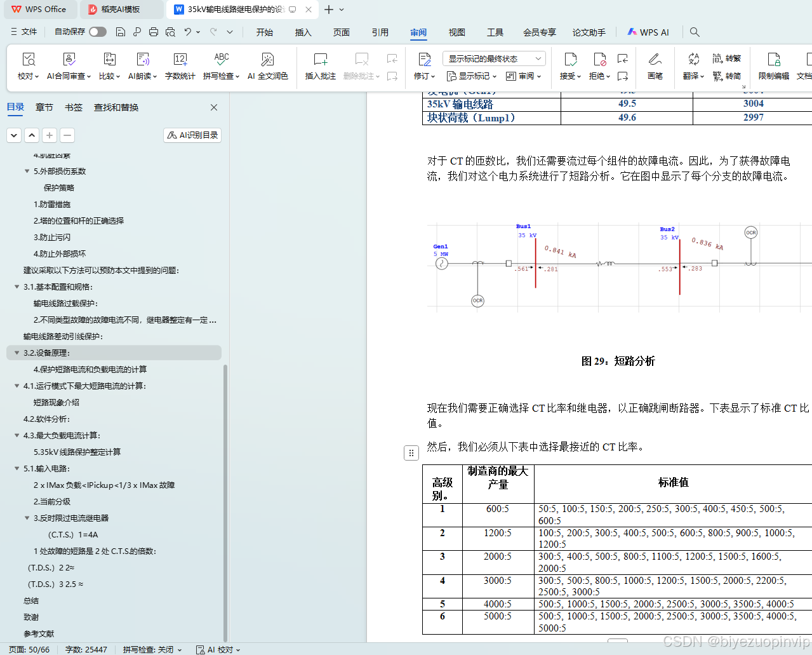812x655 pixels.
Task: Jump to 短路现象介绍 heading
Action: 57,403
